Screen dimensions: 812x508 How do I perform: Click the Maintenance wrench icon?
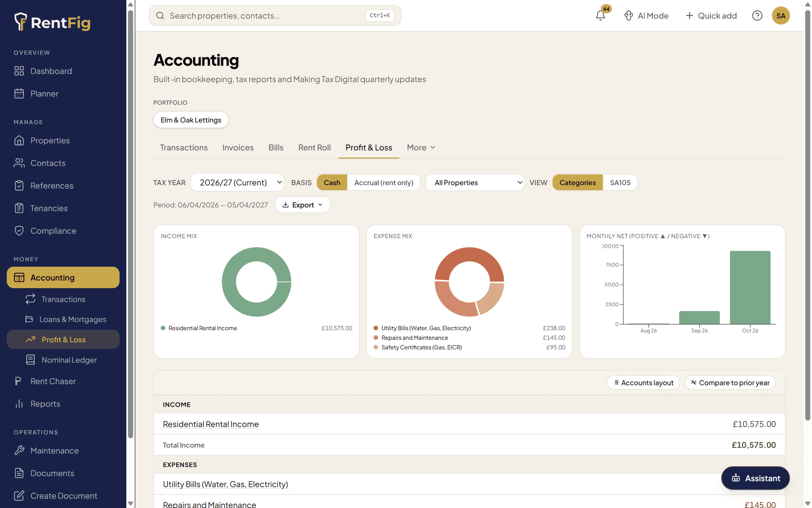pos(19,450)
